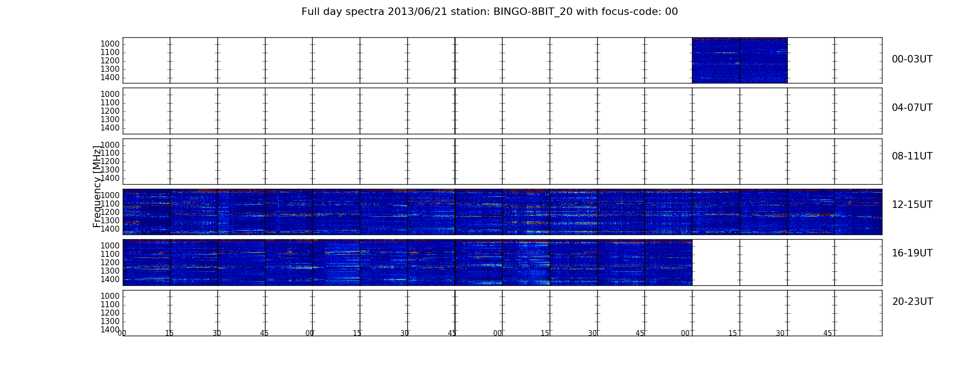Click the 1100 tick label of the 16-19UT row
Screen dimensions: 980x373
110,254
